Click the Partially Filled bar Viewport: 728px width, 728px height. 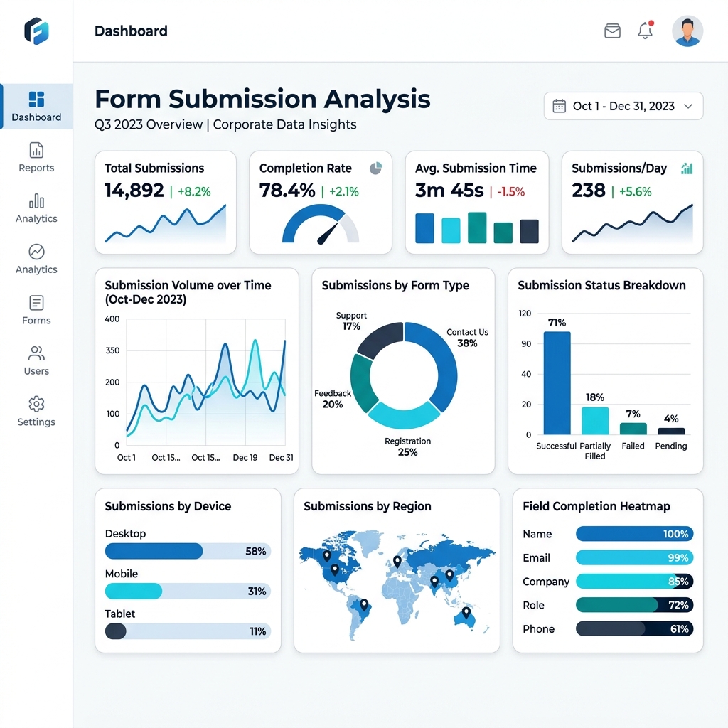(595, 421)
